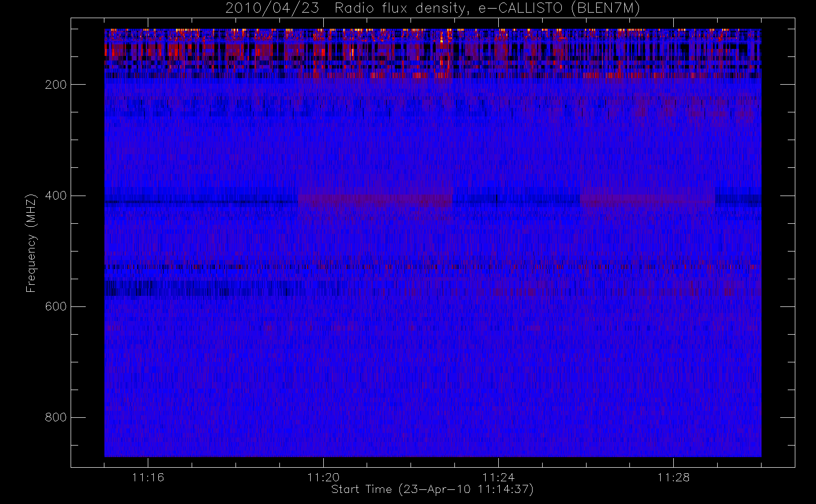816x504 pixels.
Task: Click the 'Frequency (MHZ)' y-axis label
Action: click(x=31, y=243)
